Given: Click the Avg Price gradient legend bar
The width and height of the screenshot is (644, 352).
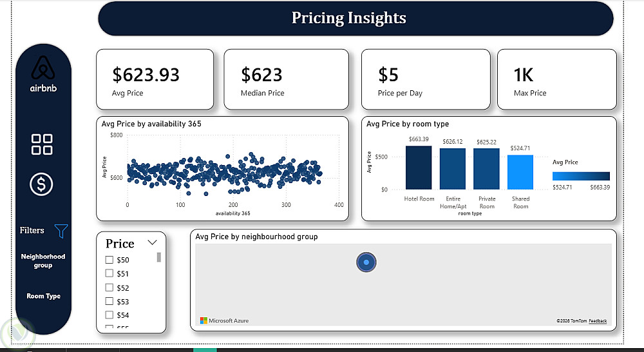Looking at the screenshot, I should (x=581, y=176).
